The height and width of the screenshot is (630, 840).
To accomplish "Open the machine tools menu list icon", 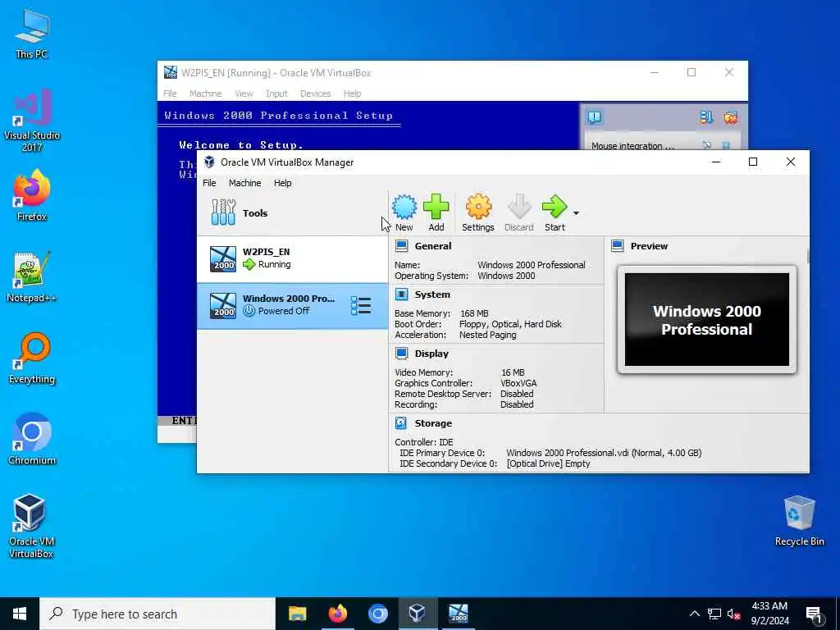I will (x=361, y=306).
